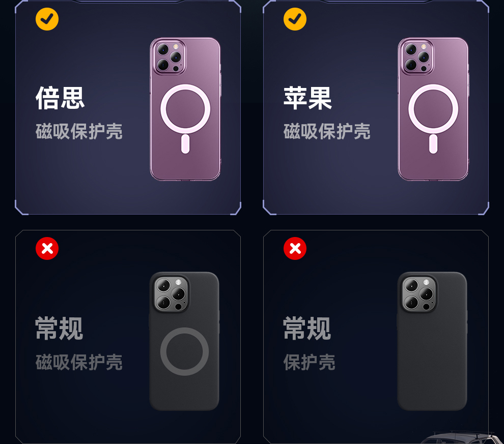504x444 pixels.
Task: Click the MagSafe ring on the 倍思 purple case
Action: coord(185,109)
